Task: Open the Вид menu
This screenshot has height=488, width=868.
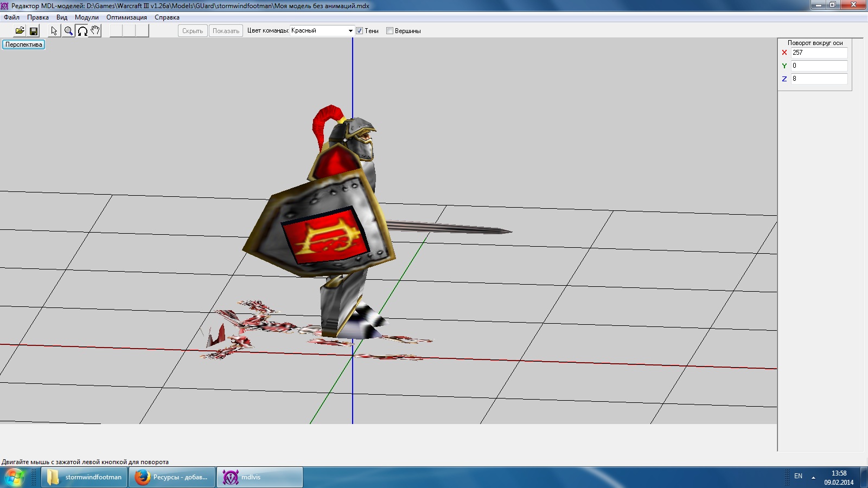Action: pyautogui.click(x=62, y=17)
